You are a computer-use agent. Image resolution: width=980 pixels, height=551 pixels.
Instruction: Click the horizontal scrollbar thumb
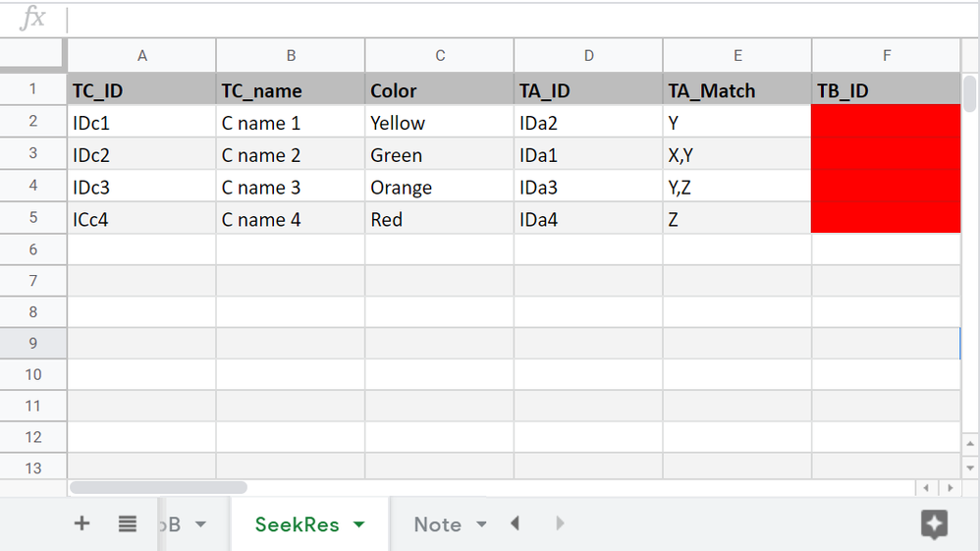point(158,487)
